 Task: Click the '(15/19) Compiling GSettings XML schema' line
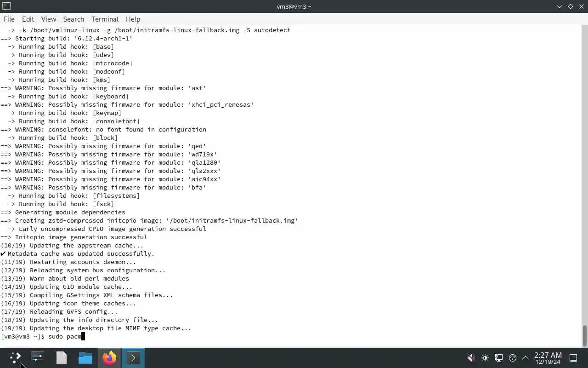(x=87, y=295)
